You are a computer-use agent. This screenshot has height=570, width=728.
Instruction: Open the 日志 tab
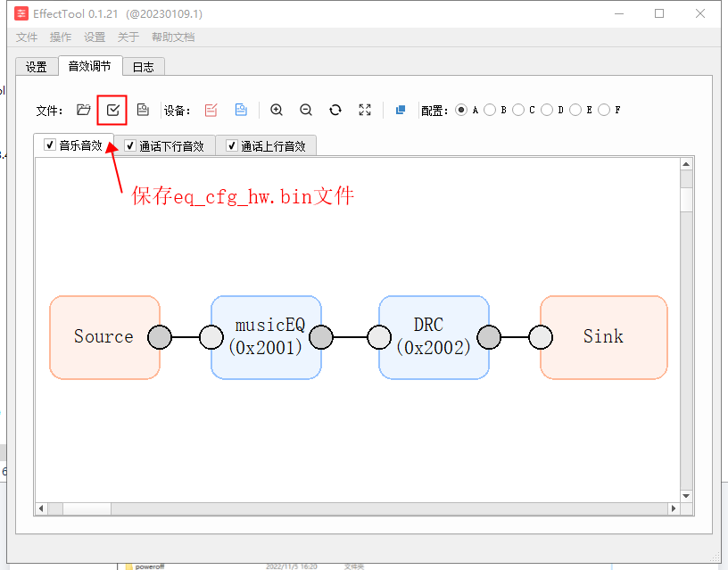pyautogui.click(x=144, y=67)
